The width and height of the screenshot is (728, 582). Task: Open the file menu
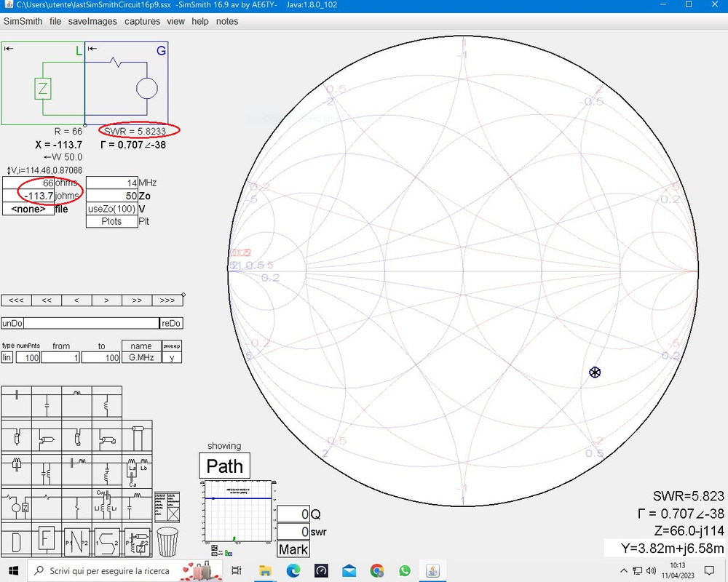[x=55, y=21]
